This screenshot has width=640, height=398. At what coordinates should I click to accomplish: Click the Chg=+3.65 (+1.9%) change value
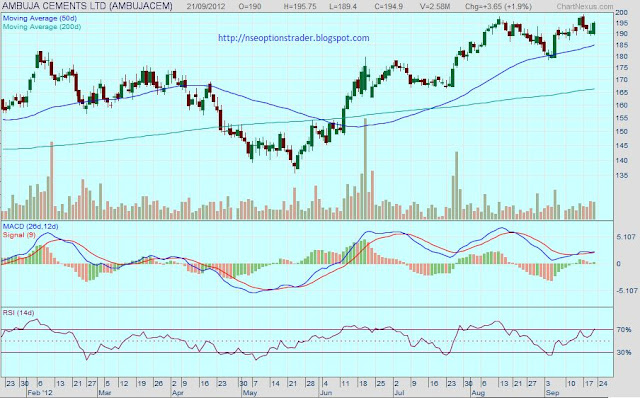point(498,6)
